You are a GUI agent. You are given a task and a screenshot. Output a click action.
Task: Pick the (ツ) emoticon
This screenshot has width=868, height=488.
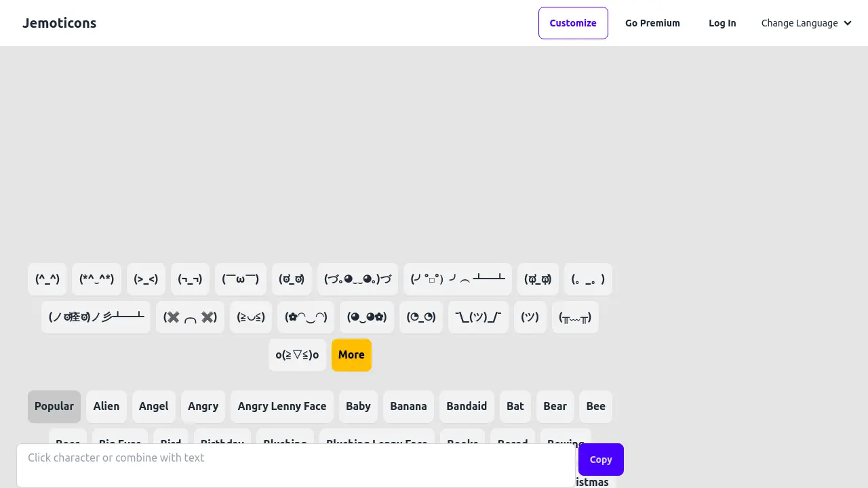(x=530, y=317)
